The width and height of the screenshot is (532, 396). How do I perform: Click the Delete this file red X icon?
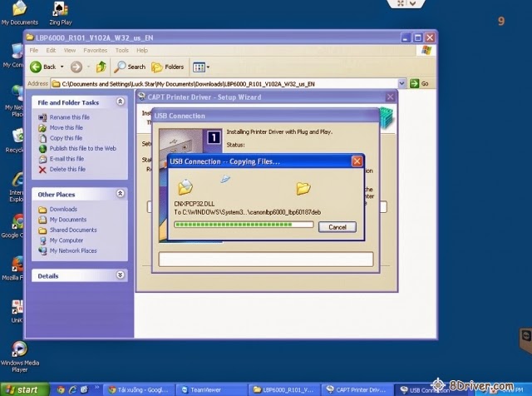click(42, 170)
